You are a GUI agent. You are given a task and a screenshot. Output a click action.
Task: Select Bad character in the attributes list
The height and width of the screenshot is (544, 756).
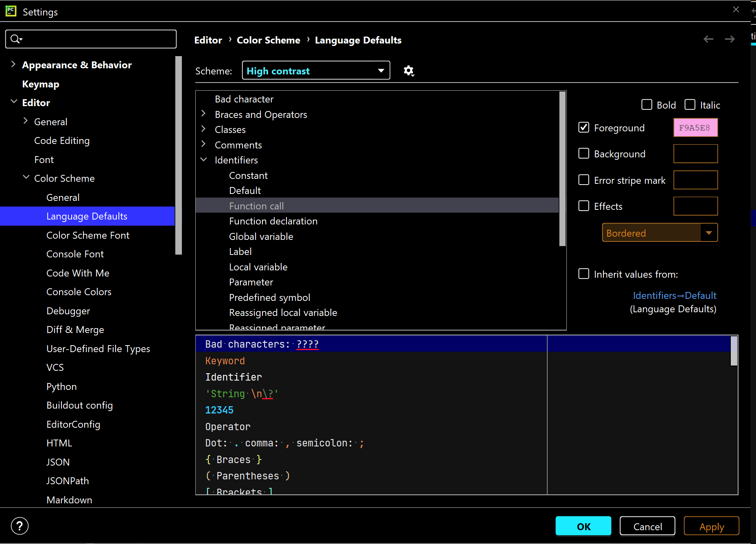point(244,99)
